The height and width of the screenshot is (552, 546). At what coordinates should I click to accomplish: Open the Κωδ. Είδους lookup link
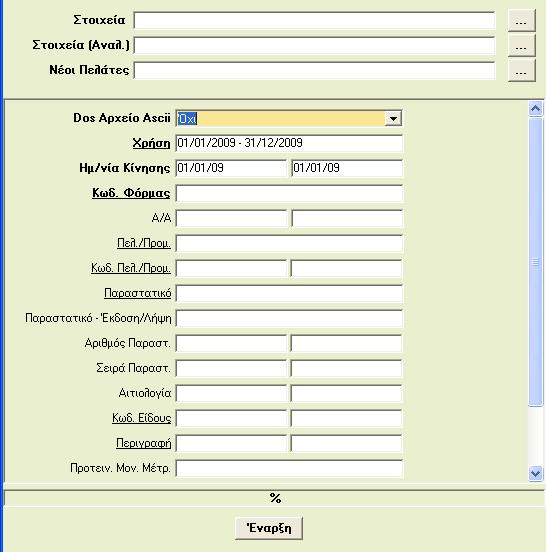click(142, 418)
